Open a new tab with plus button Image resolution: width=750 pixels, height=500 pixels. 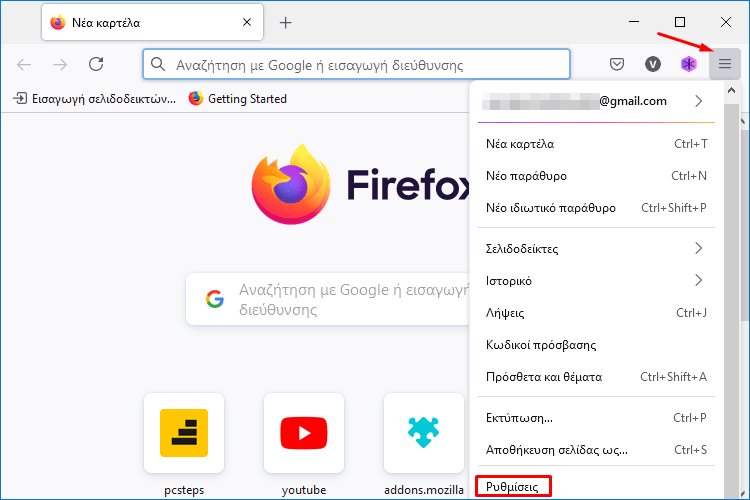point(286,22)
